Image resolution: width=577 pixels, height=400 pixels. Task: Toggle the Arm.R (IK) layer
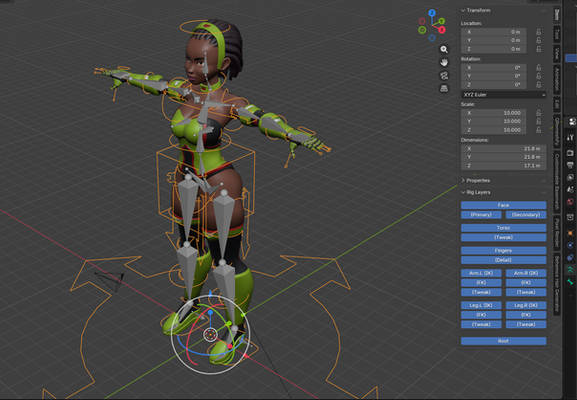point(526,273)
